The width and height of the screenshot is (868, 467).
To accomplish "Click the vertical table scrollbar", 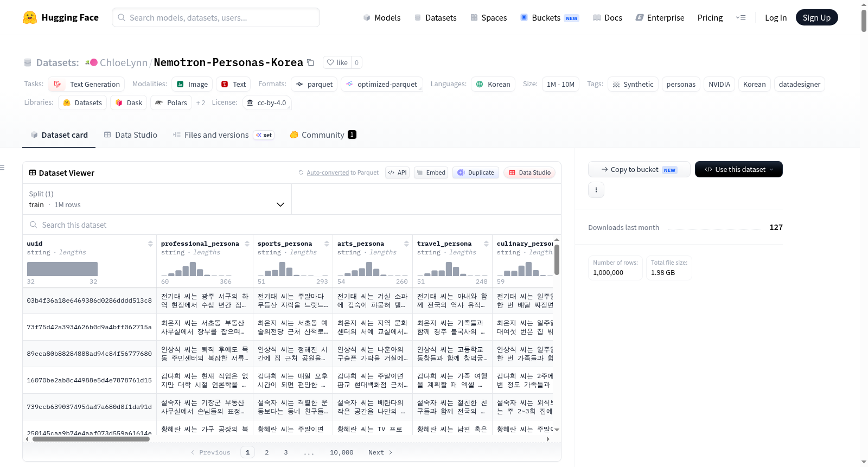I will pos(557,260).
